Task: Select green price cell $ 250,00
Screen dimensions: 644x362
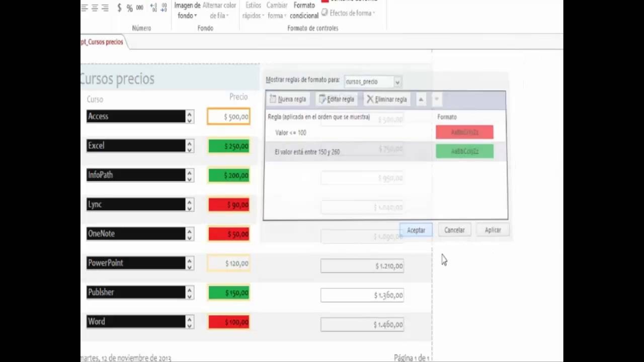Action: coord(228,146)
